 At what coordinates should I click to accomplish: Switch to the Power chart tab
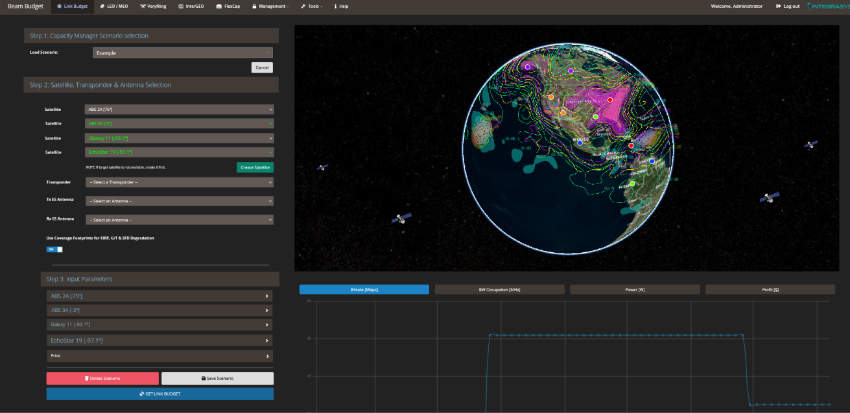coord(635,289)
